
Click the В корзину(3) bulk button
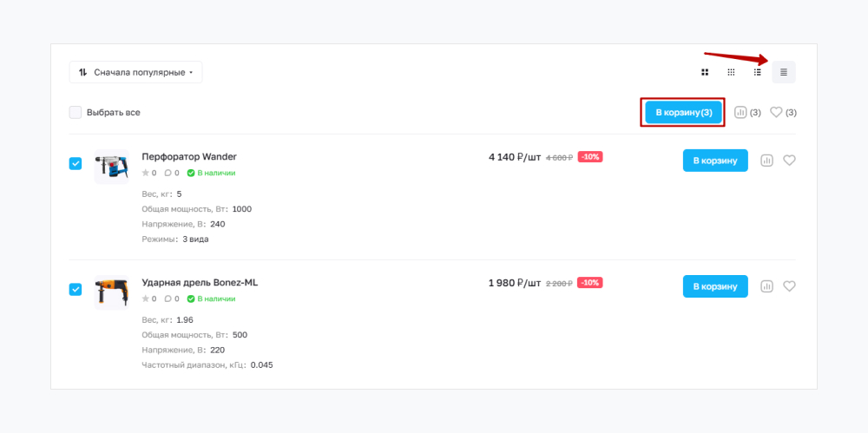[683, 113]
